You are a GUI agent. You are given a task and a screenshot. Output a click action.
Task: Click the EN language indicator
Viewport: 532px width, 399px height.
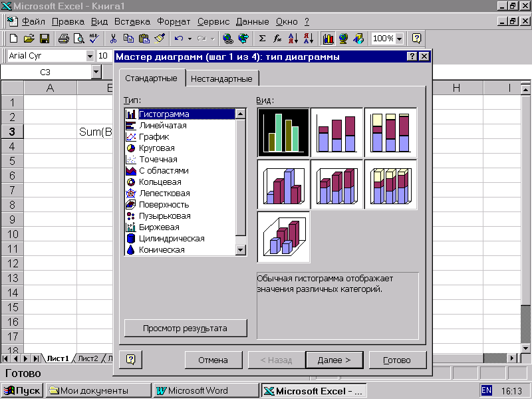click(486, 390)
